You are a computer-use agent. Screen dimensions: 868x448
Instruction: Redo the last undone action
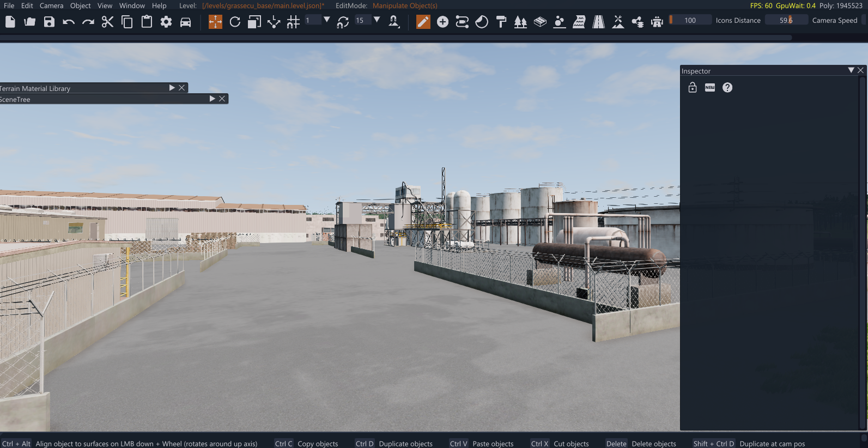pos(88,22)
